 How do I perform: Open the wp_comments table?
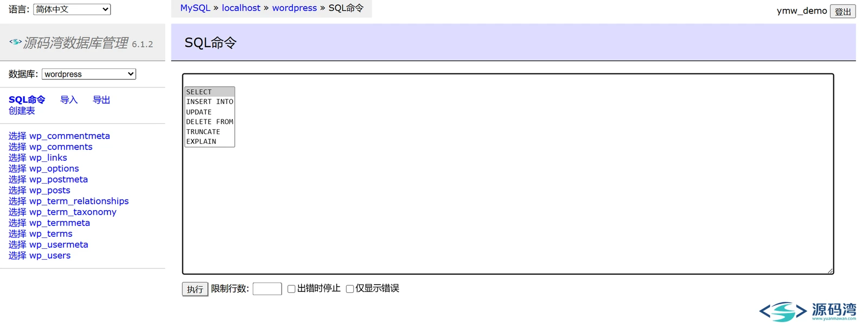[x=61, y=147]
